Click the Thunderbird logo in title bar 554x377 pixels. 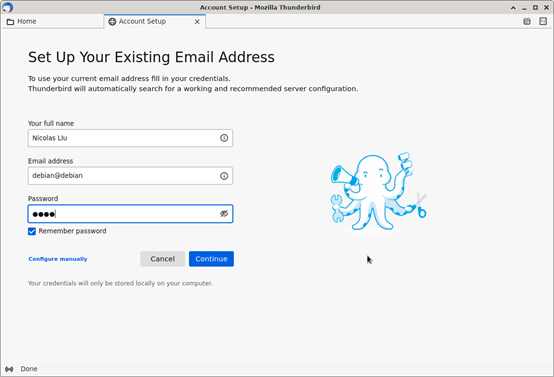click(7, 7)
